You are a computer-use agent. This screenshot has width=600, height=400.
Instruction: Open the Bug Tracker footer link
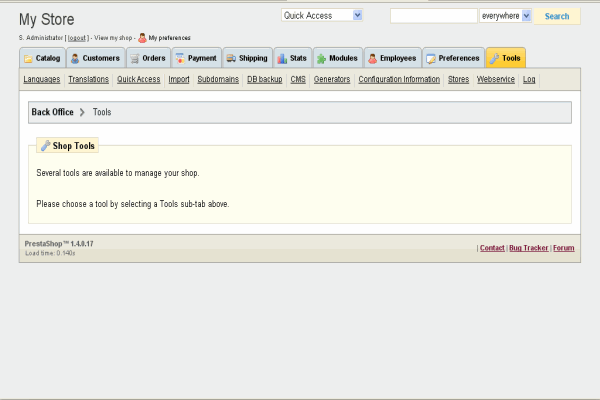pos(529,247)
